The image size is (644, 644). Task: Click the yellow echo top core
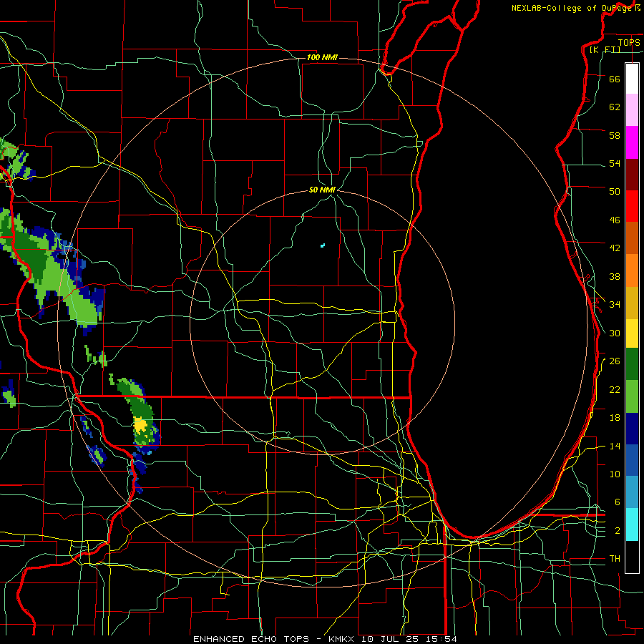coord(140,424)
